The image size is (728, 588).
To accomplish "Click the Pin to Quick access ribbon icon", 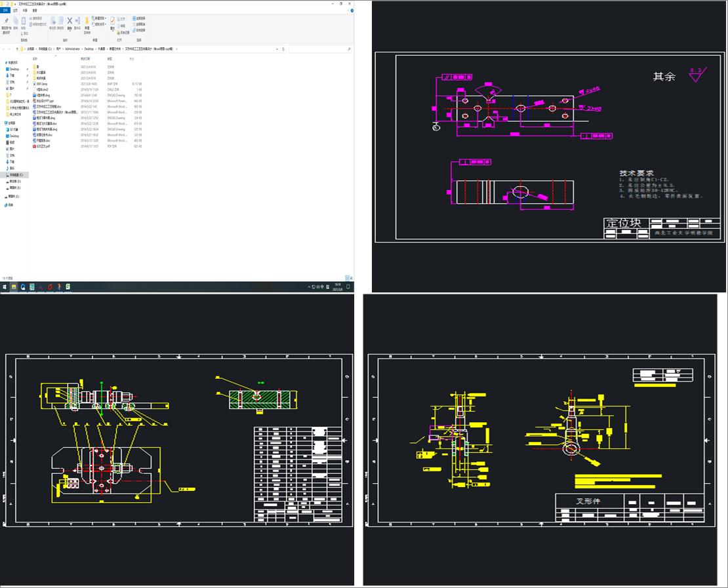I will [x=6, y=23].
